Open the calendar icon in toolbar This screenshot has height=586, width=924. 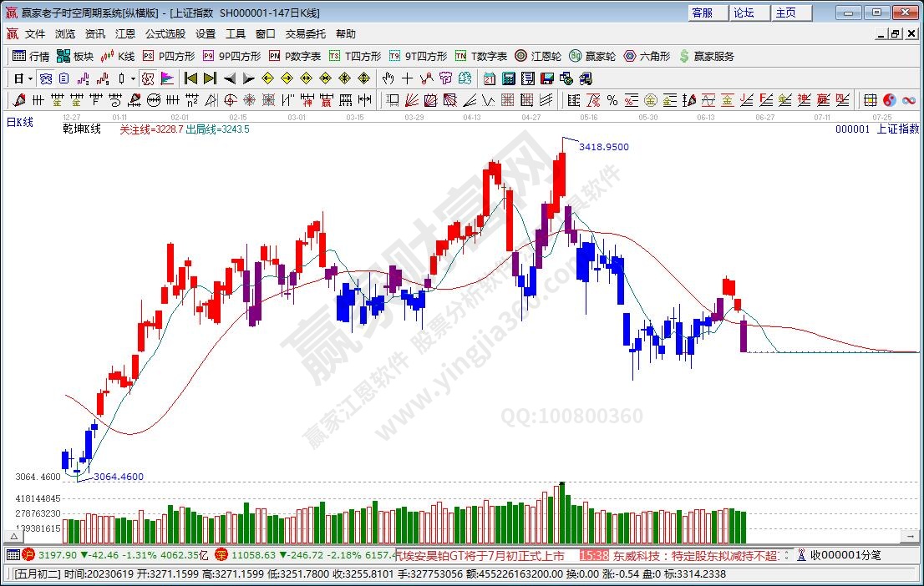[489, 78]
